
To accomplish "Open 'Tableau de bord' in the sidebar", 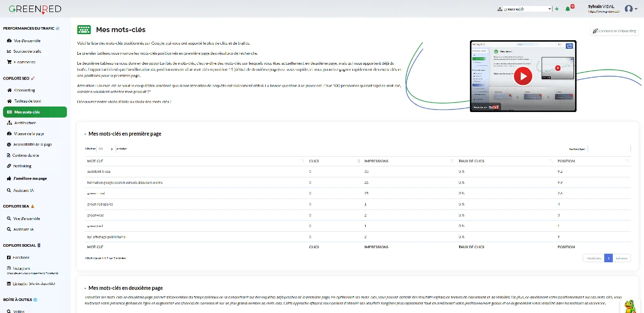I will coord(28,101).
